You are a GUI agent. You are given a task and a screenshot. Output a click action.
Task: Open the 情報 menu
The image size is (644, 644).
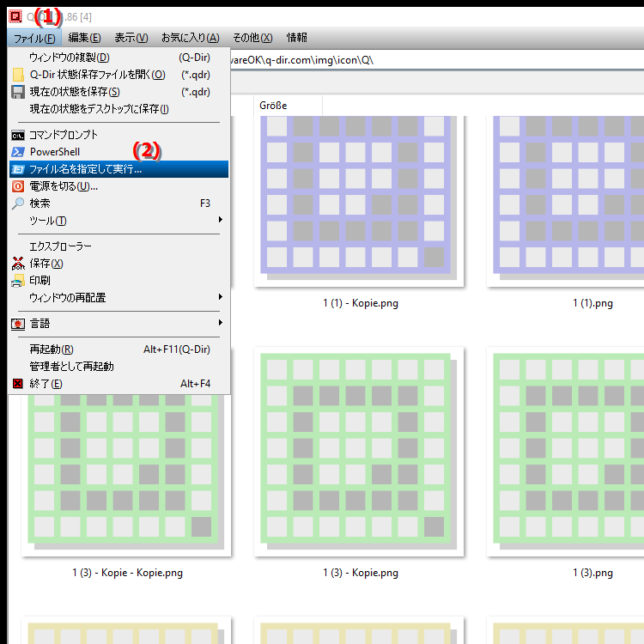296,38
